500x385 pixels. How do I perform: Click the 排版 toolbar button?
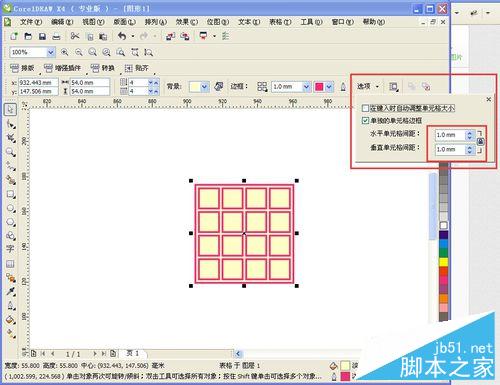pyautogui.click(x=22, y=68)
